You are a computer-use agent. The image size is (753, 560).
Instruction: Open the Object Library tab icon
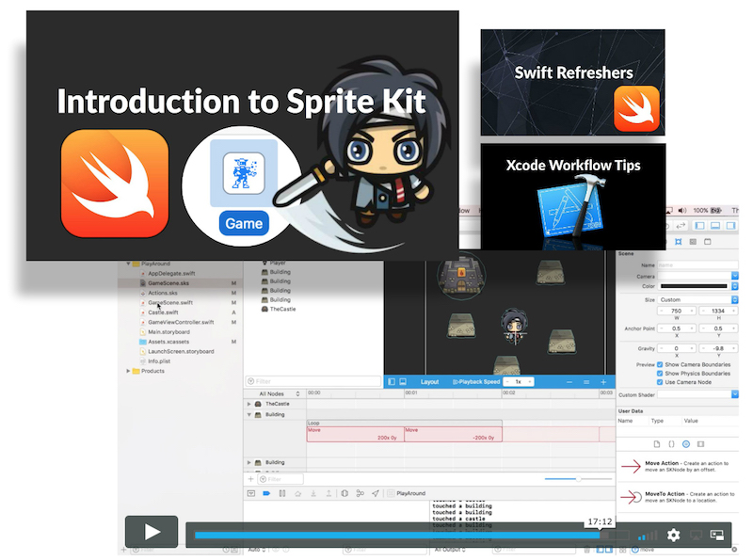[x=686, y=444]
